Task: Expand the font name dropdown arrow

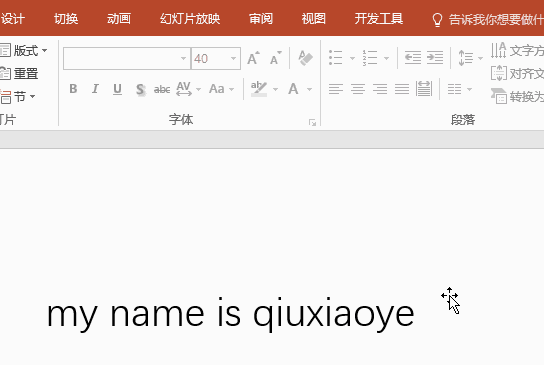Action: [184, 59]
